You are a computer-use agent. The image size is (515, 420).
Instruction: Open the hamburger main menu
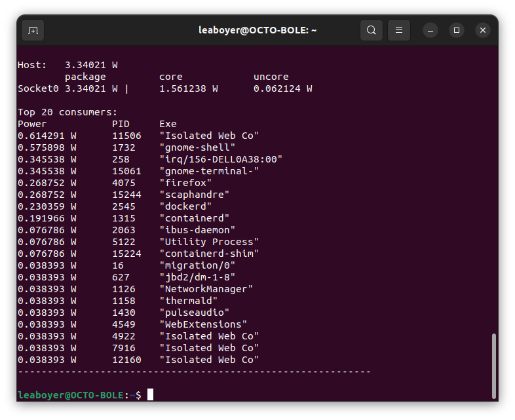(x=399, y=30)
